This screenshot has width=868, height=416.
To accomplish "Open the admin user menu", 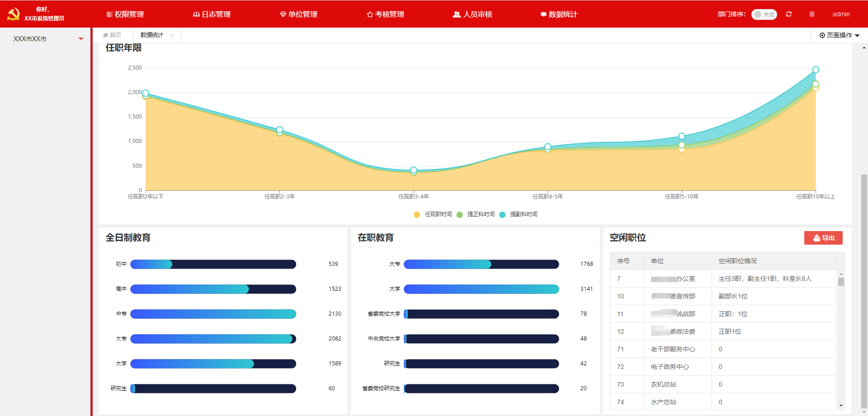I will click(841, 14).
